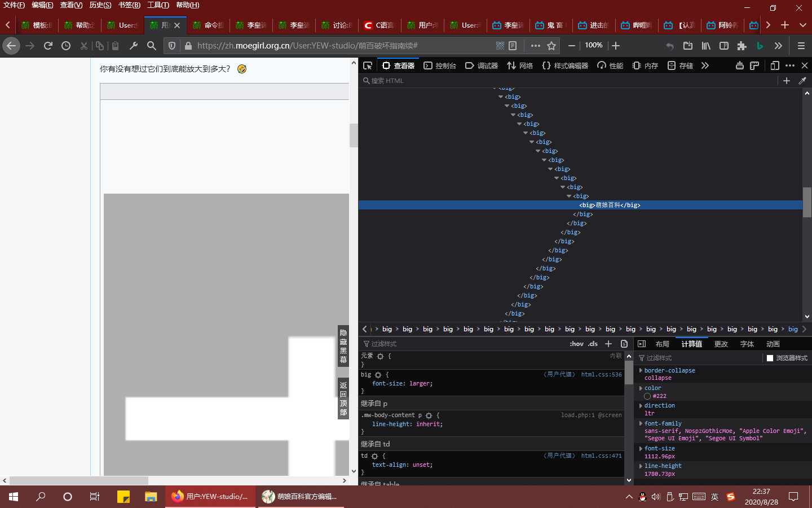Image resolution: width=812 pixels, height=508 pixels.
Task: Click the eyedropper color picker icon
Action: click(802, 81)
